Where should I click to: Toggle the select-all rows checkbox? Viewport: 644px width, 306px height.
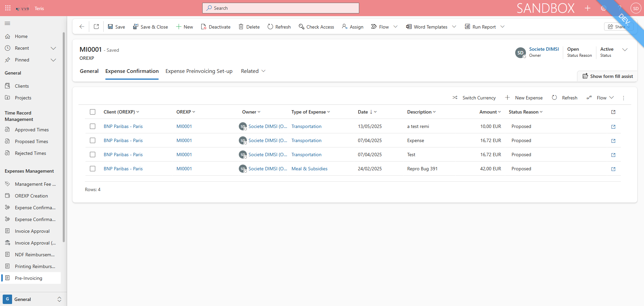point(93,112)
